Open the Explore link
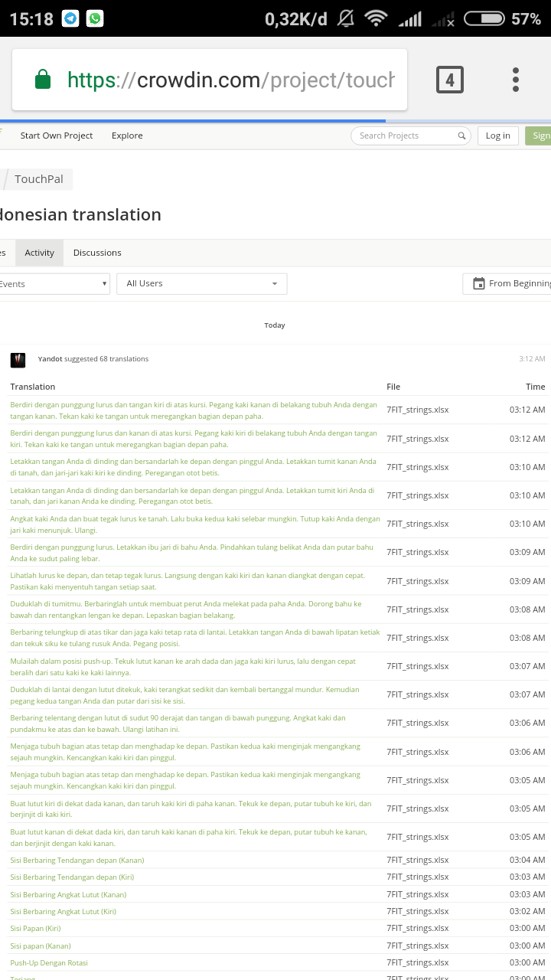The height and width of the screenshot is (980, 551). click(x=127, y=136)
